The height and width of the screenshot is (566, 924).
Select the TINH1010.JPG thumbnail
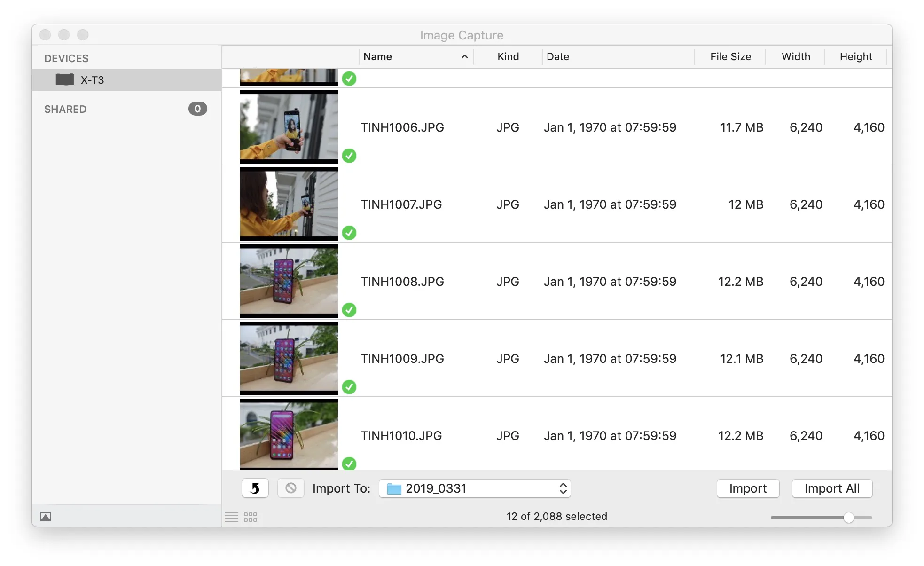click(289, 434)
